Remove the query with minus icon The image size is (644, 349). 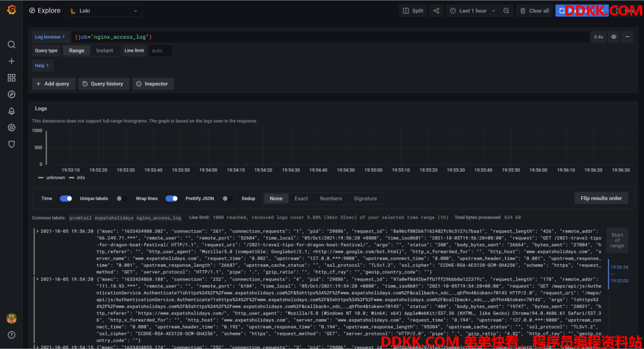click(x=627, y=37)
